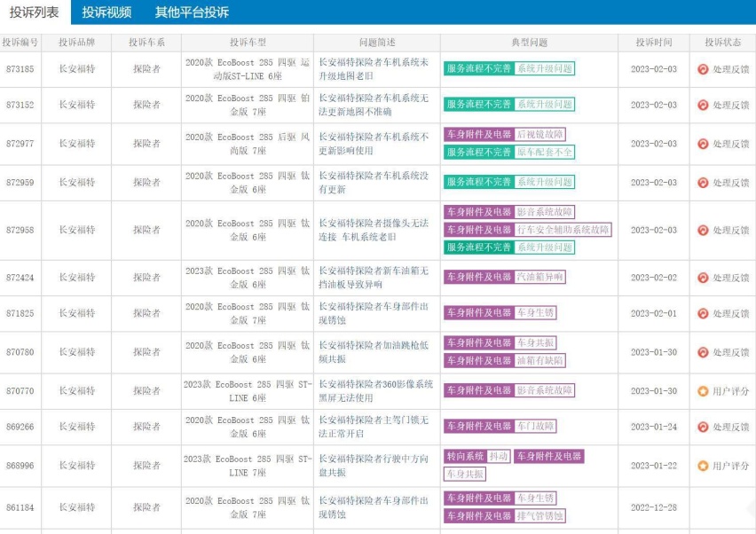Open complaint about 车机系统未升级地图老旧
Screen dimensions: 756x534
[374, 69]
